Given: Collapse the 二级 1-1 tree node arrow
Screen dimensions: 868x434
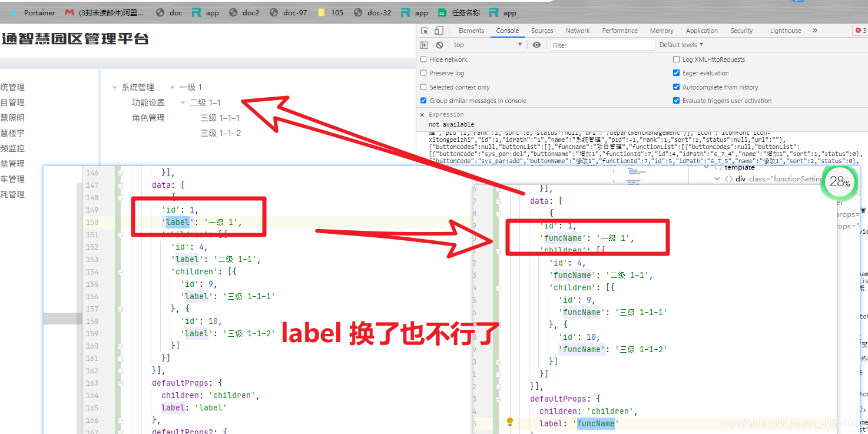Looking at the screenshot, I should click(183, 103).
